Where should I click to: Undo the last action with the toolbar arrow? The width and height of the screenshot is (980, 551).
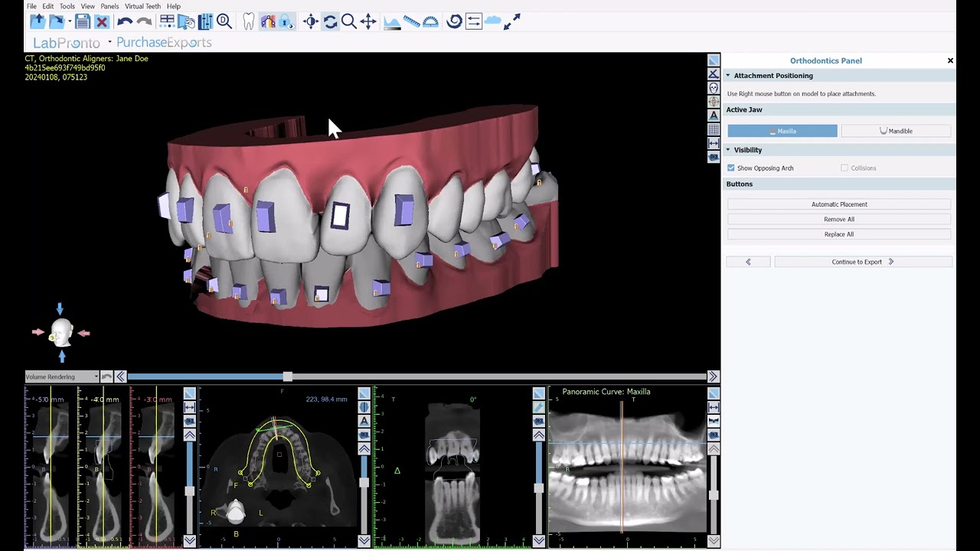(125, 22)
